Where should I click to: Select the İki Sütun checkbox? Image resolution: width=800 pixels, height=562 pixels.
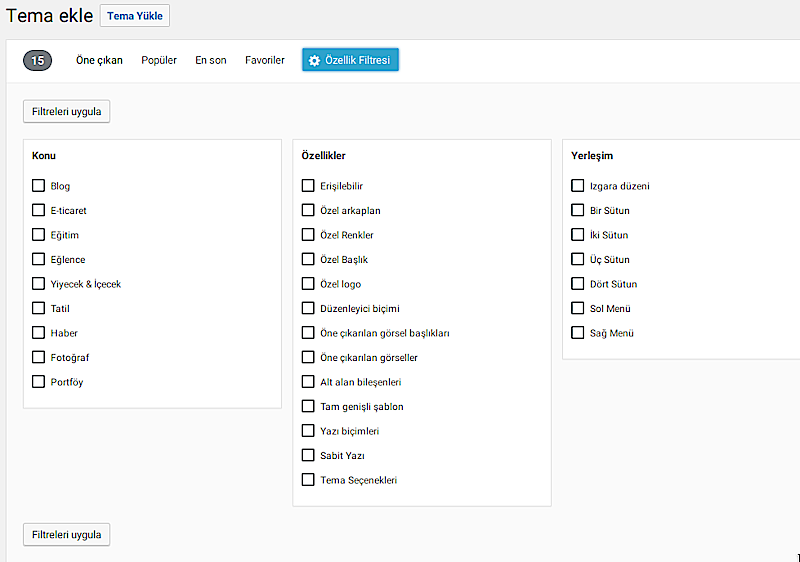click(578, 234)
